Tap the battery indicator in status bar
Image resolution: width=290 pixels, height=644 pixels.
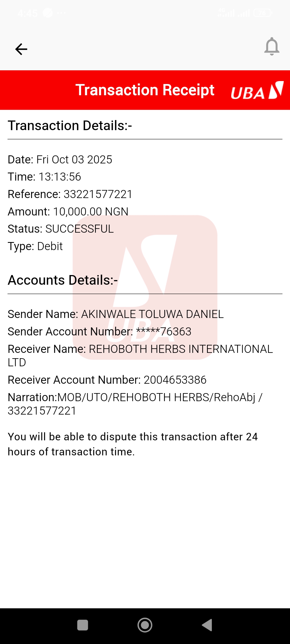[x=263, y=13]
